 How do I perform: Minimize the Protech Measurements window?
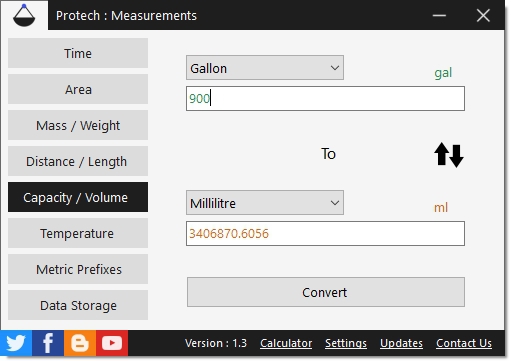439,16
